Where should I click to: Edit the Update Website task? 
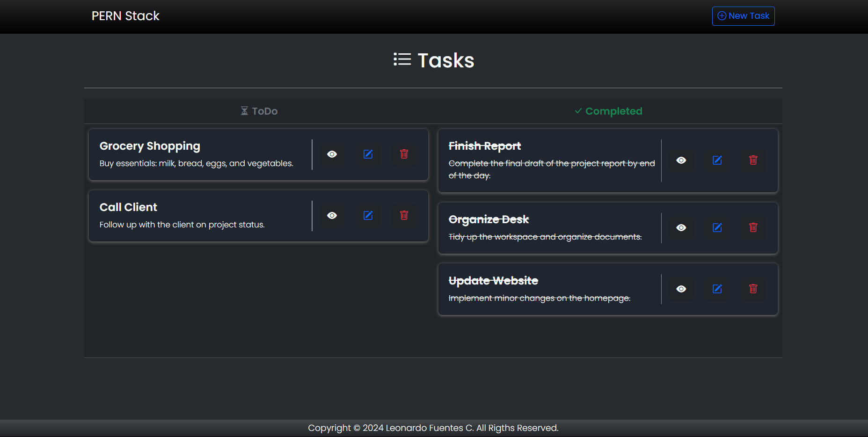tap(717, 289)
